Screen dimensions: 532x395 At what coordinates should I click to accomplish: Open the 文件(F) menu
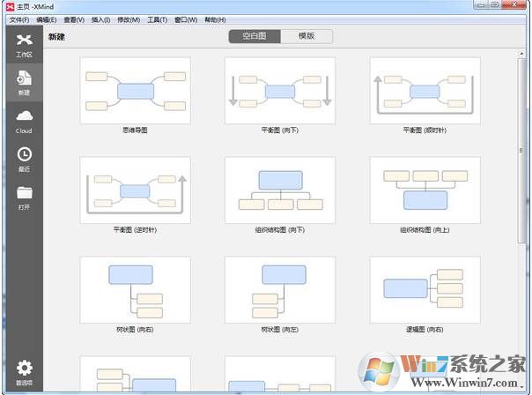[x=18, y=19]
